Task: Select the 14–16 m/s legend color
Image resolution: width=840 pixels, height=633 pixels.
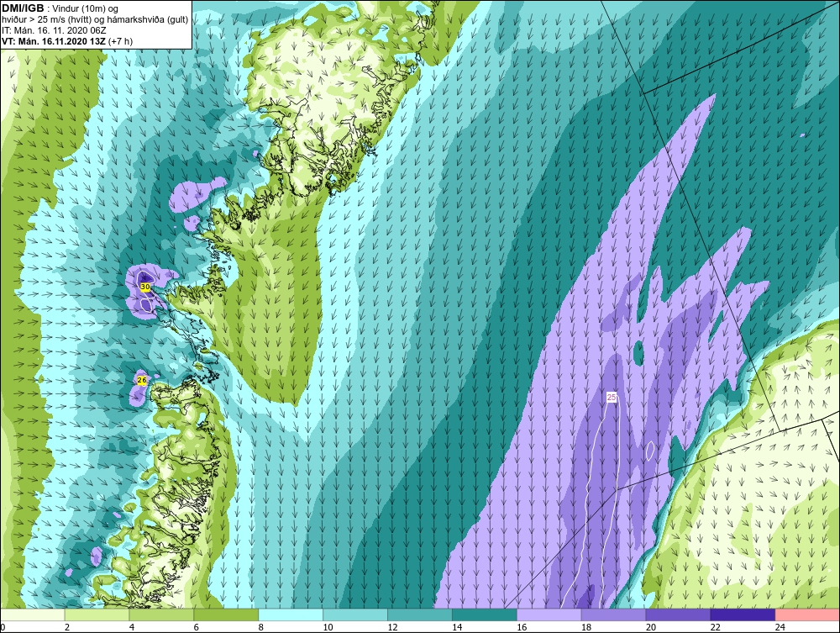Action: tap(485, 615)
